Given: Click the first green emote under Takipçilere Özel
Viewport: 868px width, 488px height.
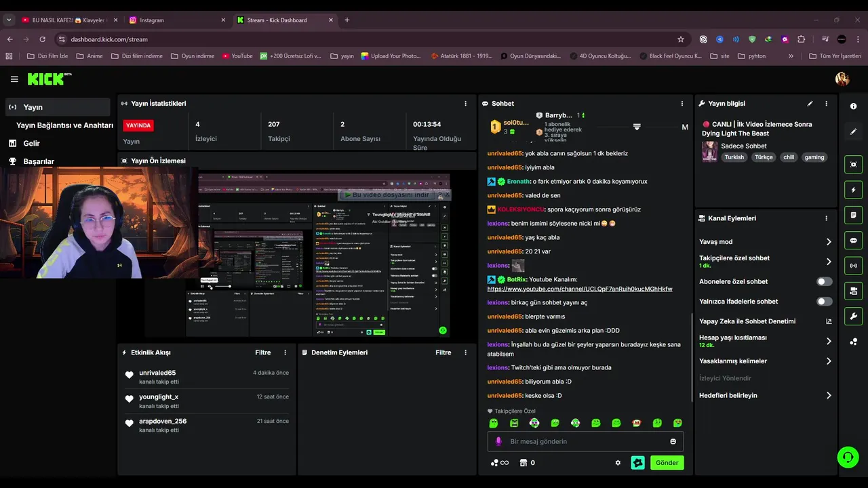Looking at the screenshot, I should [x=494, y=423].
